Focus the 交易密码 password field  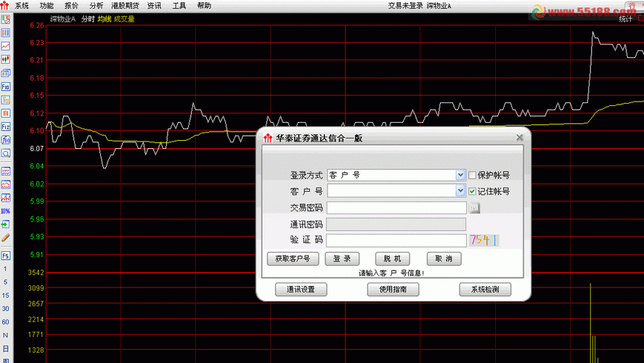tap(396, 208)
